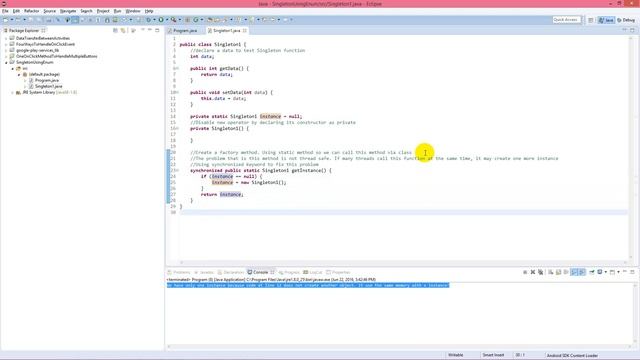Switch to the Problems view tab
This screenshot has height=360, width=640.
(179, 272)
